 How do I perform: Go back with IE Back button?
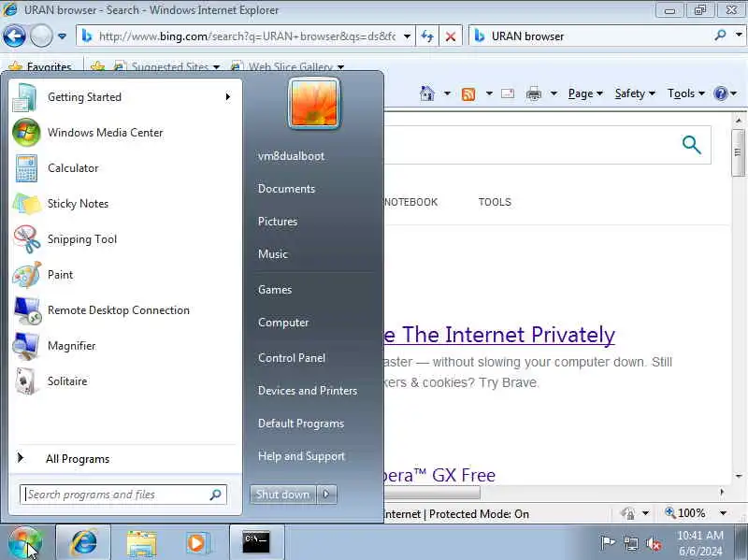(x=14, y=36)
